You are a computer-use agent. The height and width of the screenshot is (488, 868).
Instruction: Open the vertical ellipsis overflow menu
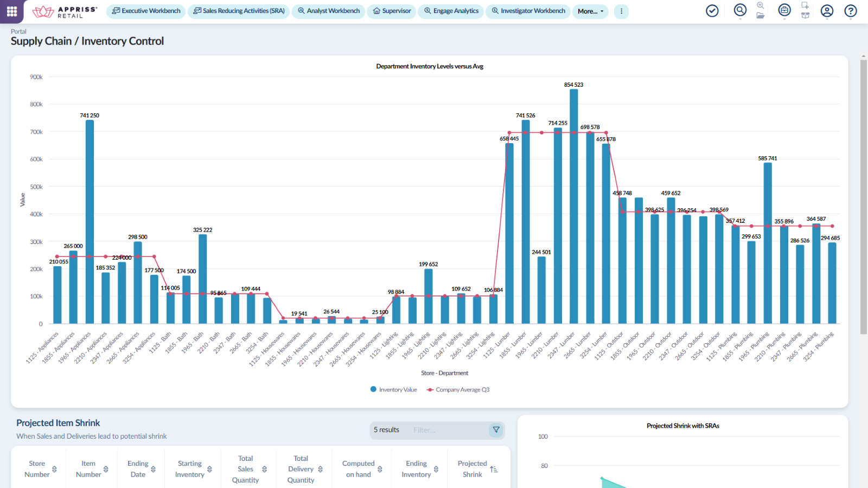click(x=622, y=11)
